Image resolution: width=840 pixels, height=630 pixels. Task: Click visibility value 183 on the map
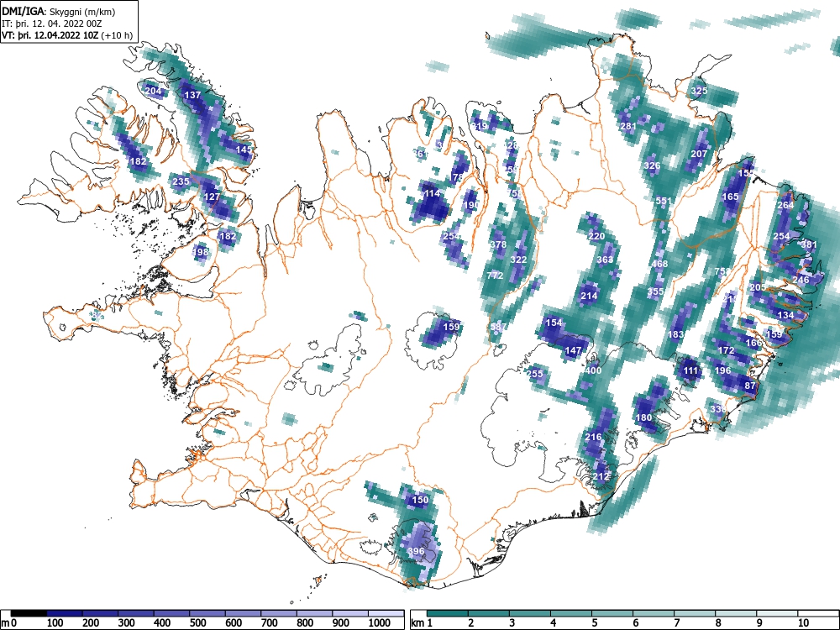(676, 334)
